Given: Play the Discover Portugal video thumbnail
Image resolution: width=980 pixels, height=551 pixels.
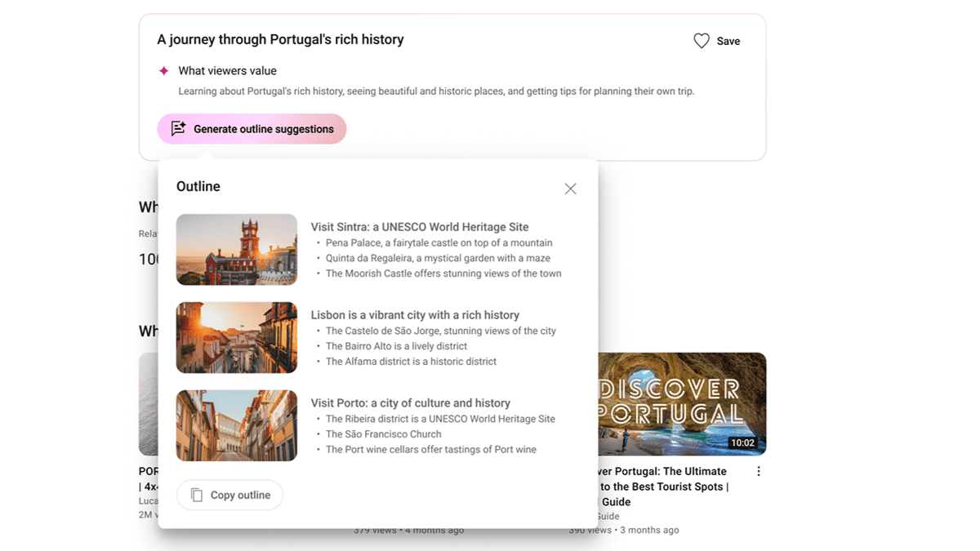Looking at the screenshot, I should 682,404.
